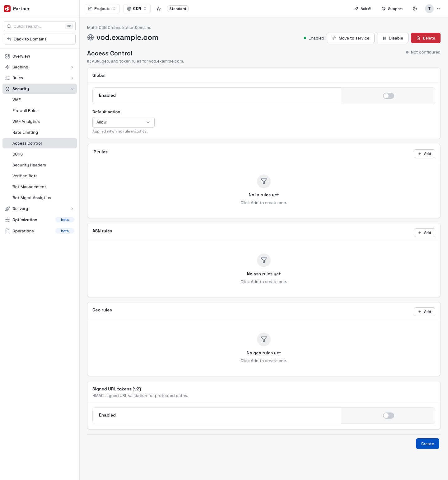
Task: Click the Caching lightning icon
Action: click(7, 67)
